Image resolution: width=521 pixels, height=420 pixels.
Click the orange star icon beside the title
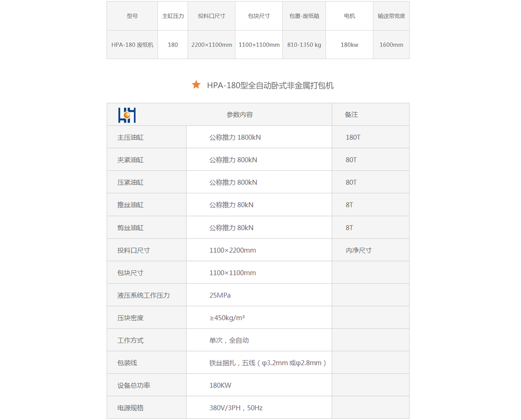(196, 85)
